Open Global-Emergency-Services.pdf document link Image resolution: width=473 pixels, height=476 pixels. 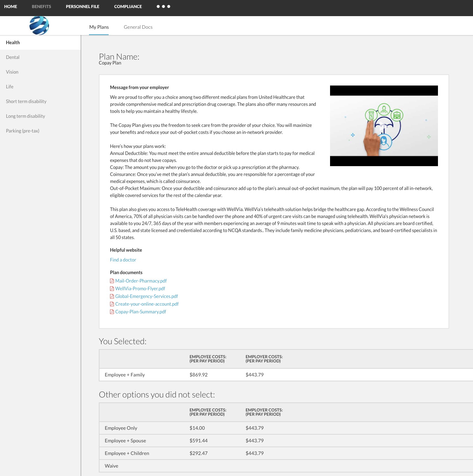pyautogui.click(x=146, y=296)
